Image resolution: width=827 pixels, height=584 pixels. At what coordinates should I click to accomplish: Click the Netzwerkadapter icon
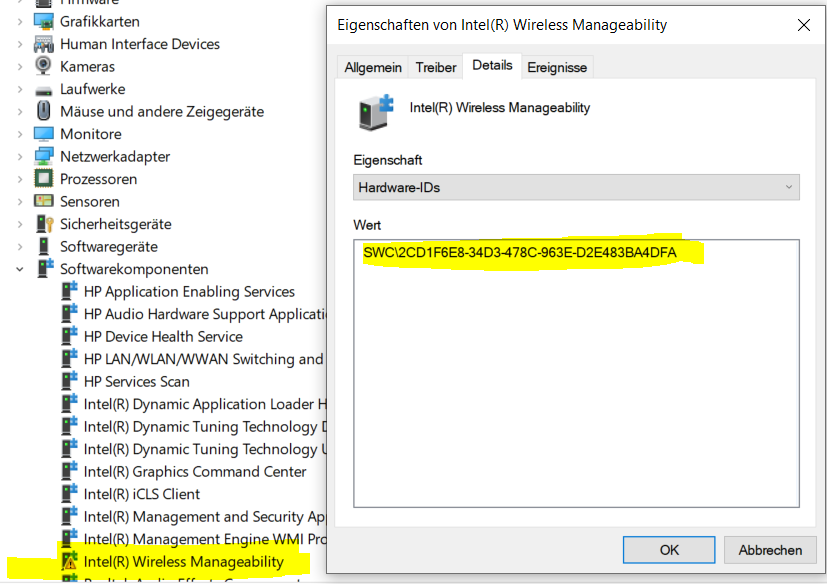click(44, 156)
